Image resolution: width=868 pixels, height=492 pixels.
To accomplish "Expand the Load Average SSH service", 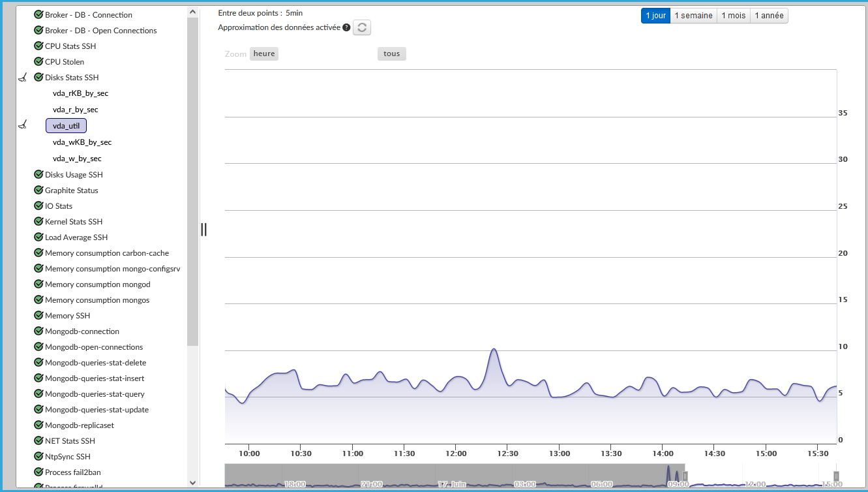I will [x=76, y=238].
